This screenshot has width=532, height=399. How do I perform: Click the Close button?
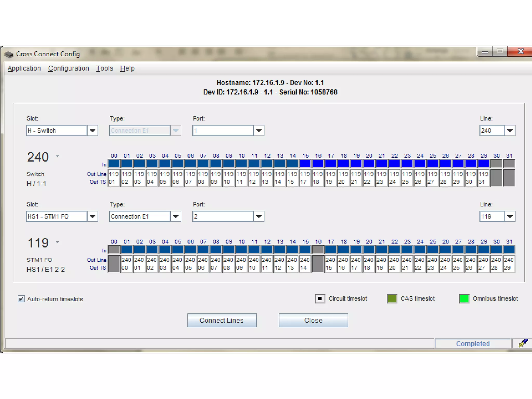pos(313,320)
